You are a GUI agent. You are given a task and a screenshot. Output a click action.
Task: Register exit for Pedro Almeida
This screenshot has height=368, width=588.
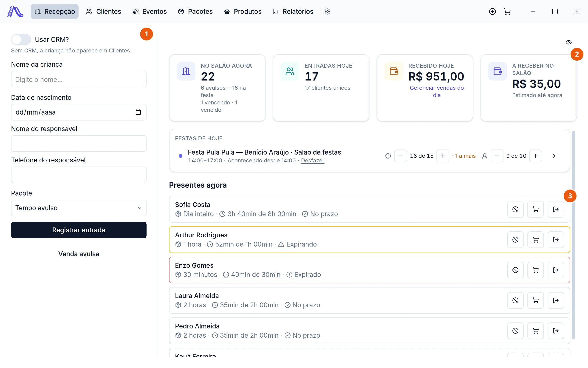556,331
